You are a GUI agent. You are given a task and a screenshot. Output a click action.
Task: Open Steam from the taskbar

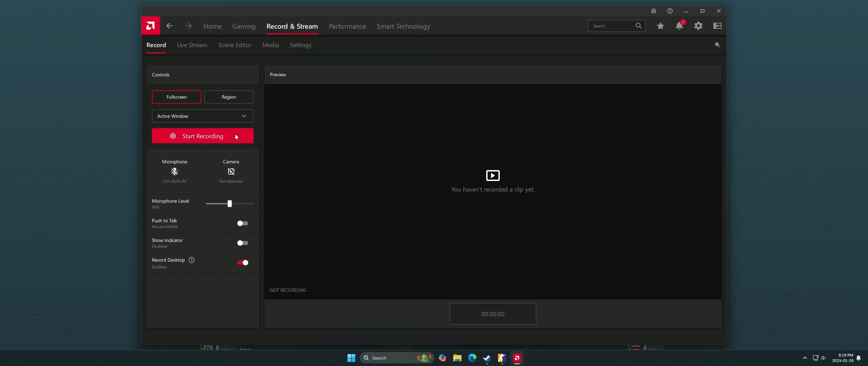(487, 358)
